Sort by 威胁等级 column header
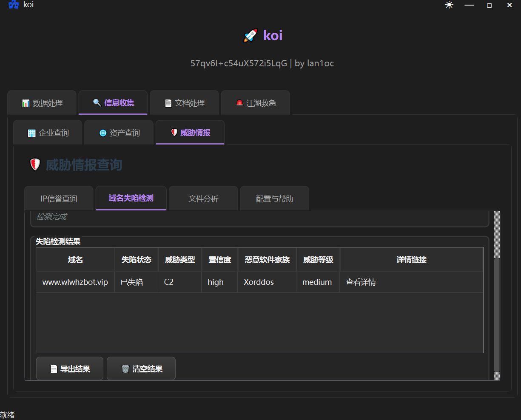 pyautogui.click(x=318, y=260)
